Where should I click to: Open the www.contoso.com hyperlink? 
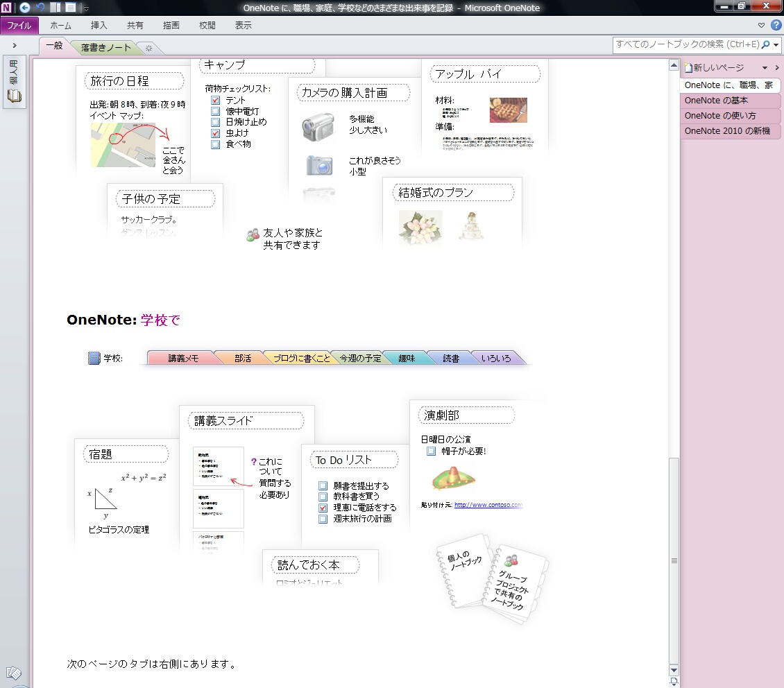coord(488,505)
